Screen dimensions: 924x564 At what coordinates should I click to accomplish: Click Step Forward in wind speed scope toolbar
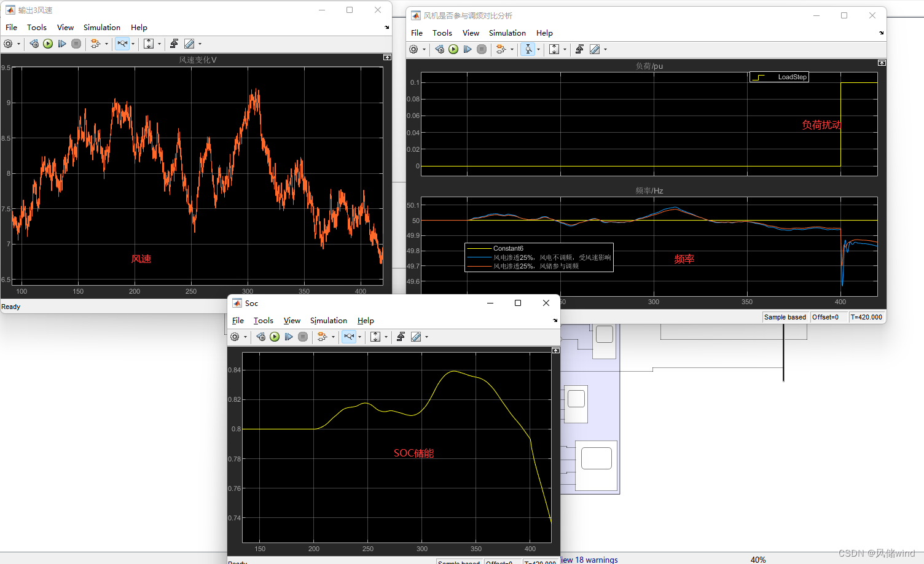62,44
